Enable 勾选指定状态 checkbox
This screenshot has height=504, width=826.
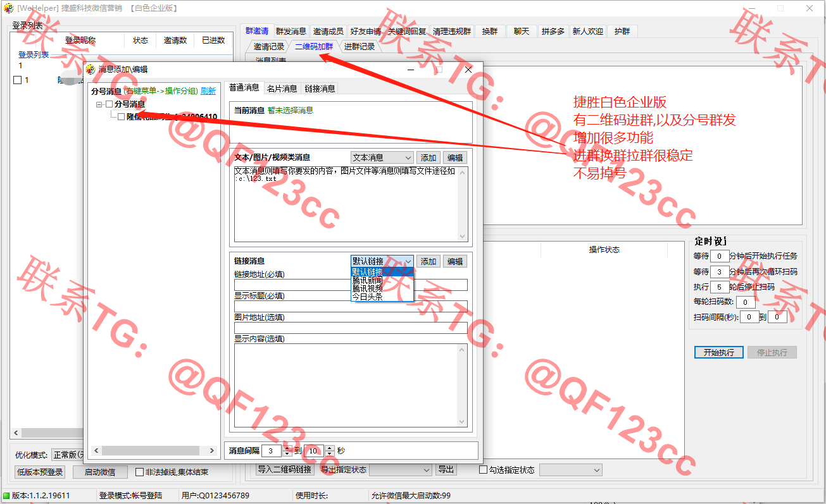click(x=484, y=470)
